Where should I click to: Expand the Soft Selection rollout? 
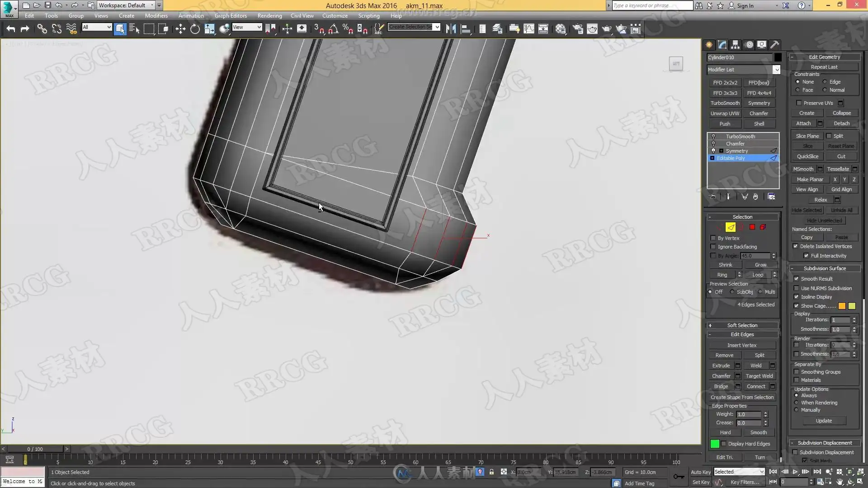[x=742, y=325]
